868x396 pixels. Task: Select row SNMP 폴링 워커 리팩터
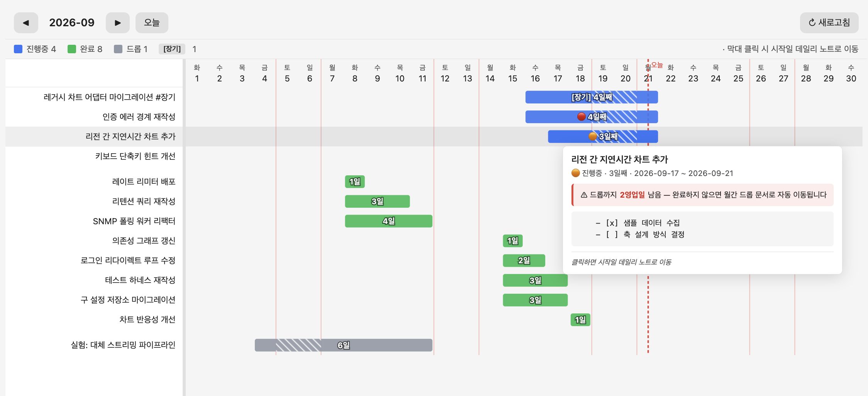pos(134,221)
